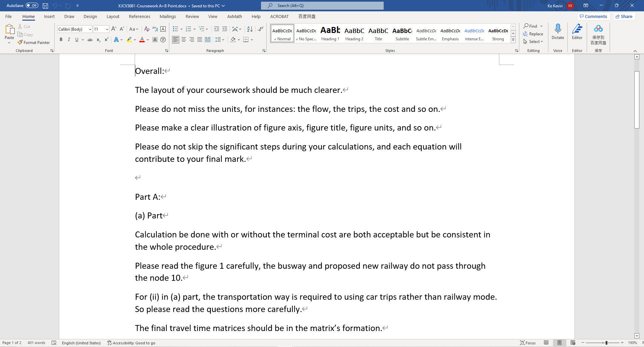Apply bullet list formatting
The image size is (644, 347).
(175, 29)
